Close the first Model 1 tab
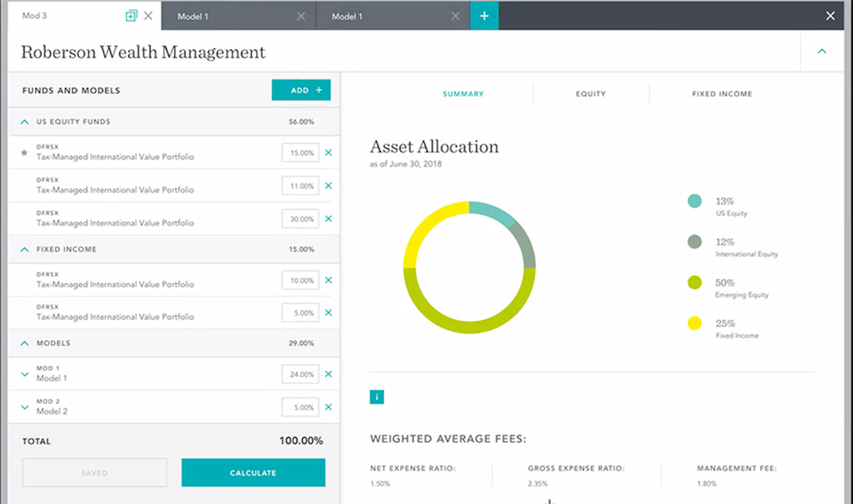This screenshot has width=853, height=504. [301, 16]
